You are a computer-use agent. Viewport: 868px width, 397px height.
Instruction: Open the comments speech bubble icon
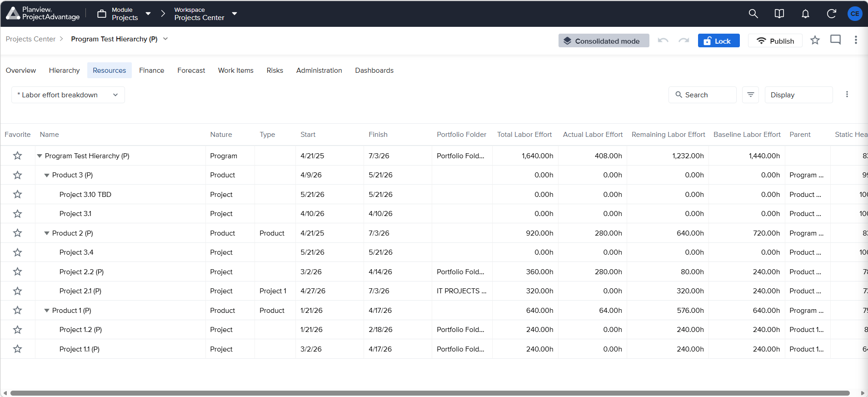coord(835,40)
